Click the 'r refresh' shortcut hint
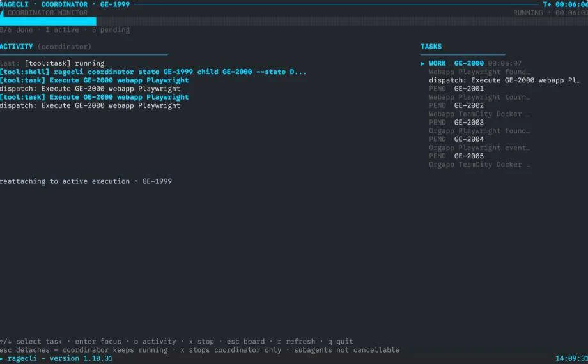The height and width of the screenshot is (364, 588). tap(297, 342)
